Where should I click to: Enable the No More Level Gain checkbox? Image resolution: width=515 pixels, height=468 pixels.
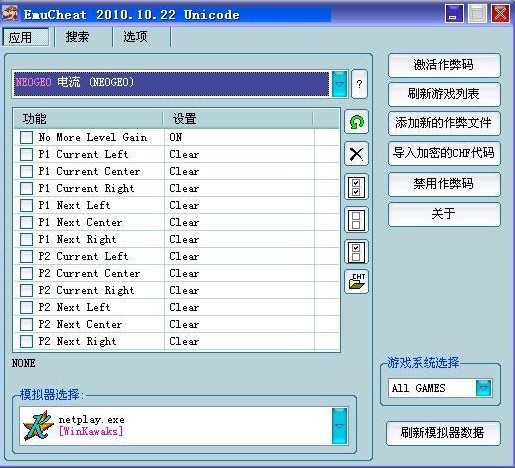pos(26,137)
